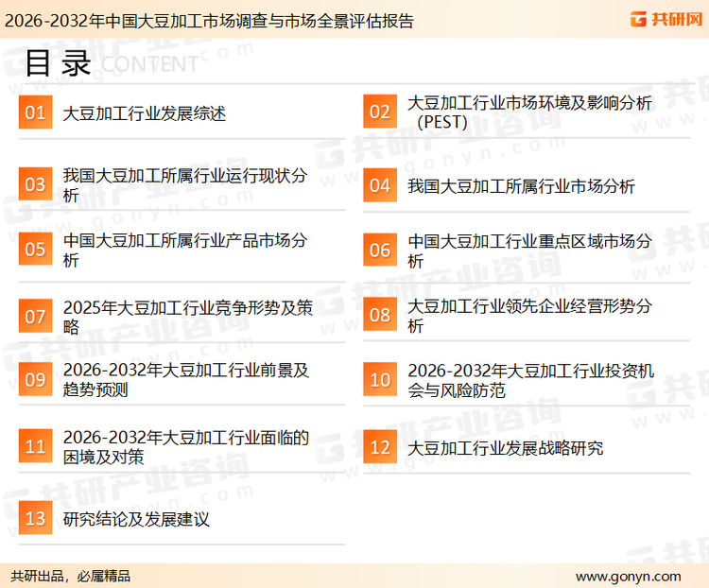709x588 pixels.
Task: Open chapter 大豆加工行业领先企业经营形势分析
Action: click(x=529, y=315)
